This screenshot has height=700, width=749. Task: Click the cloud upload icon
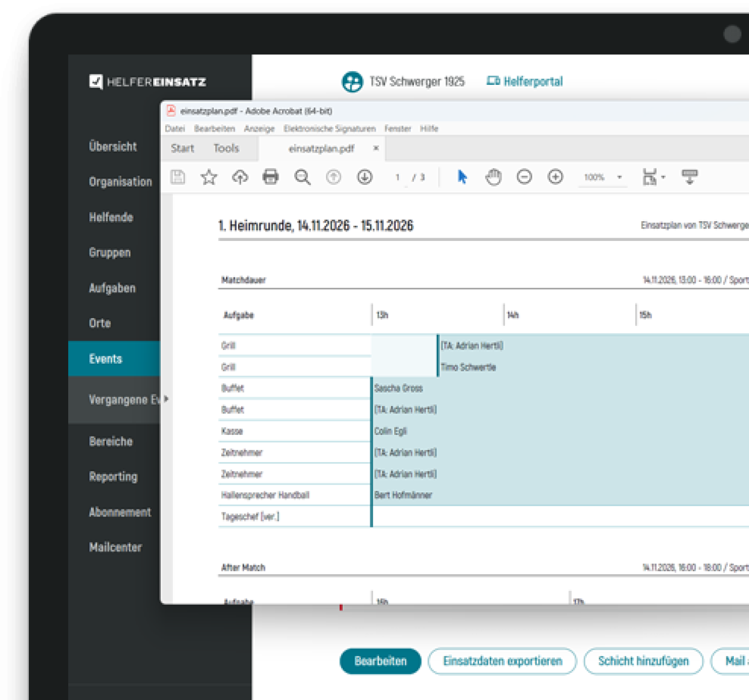tap(240, 177)
